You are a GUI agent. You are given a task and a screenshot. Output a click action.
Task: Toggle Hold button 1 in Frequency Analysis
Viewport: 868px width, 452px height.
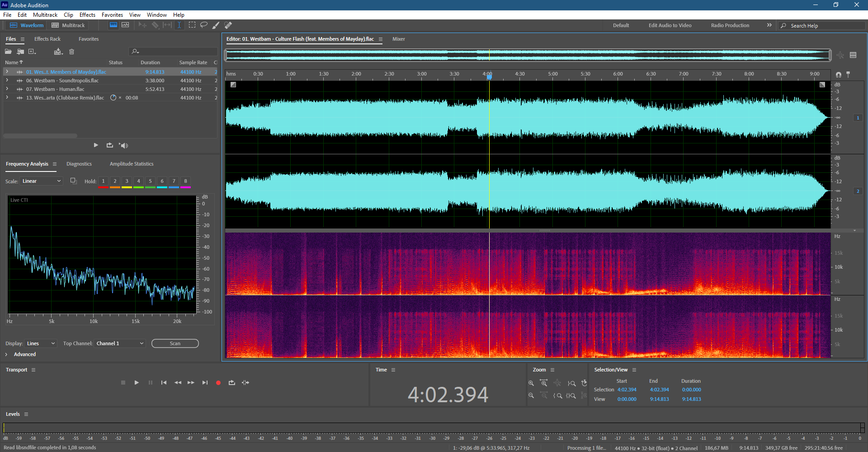tap(103, 181)
